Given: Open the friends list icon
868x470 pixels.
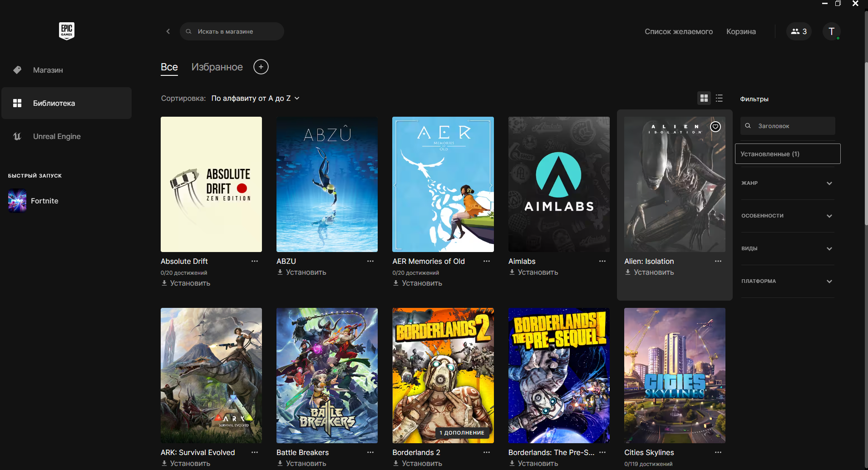Looking at the screenshot, I should point(799,31).
